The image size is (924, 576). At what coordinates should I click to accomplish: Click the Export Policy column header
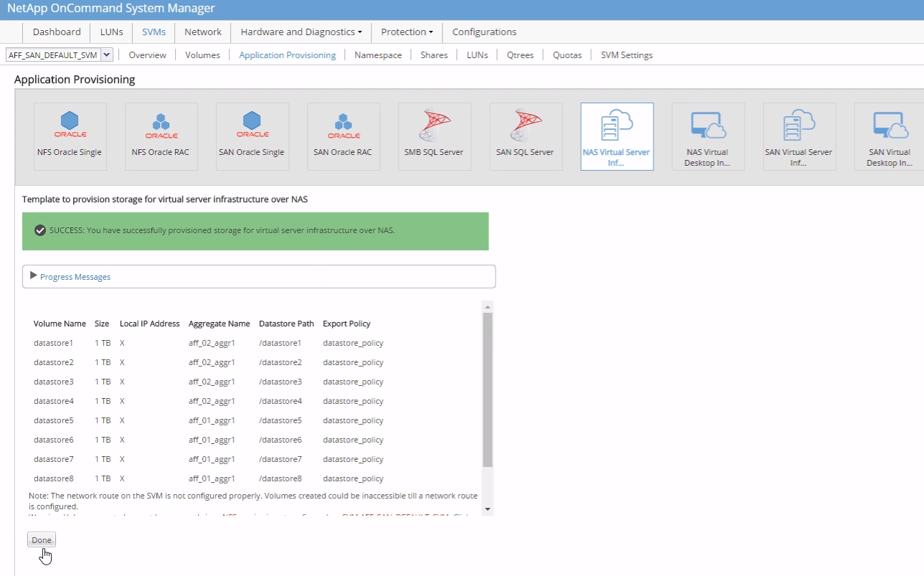pyautogui.click(x=346, y=324)
